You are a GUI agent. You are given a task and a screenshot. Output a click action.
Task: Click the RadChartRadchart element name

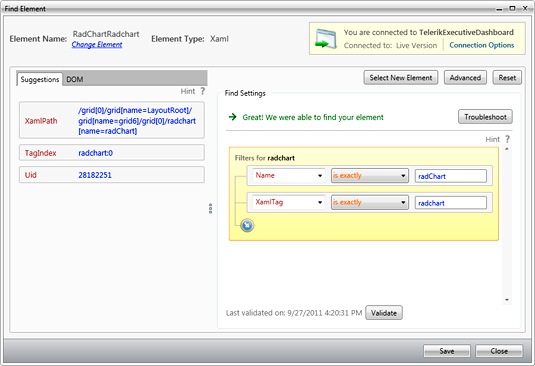pos(106,34)
